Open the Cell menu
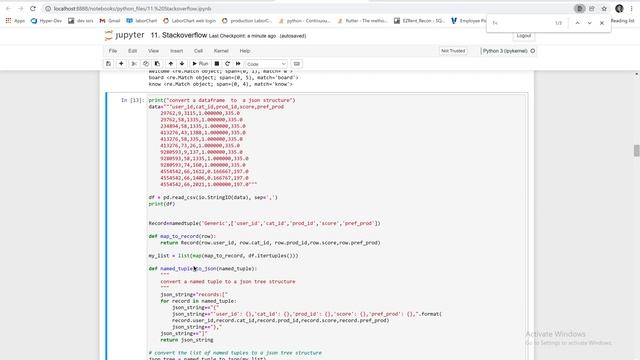The width and height of the screenshot is (640, 360). click(x=198, y=51)
